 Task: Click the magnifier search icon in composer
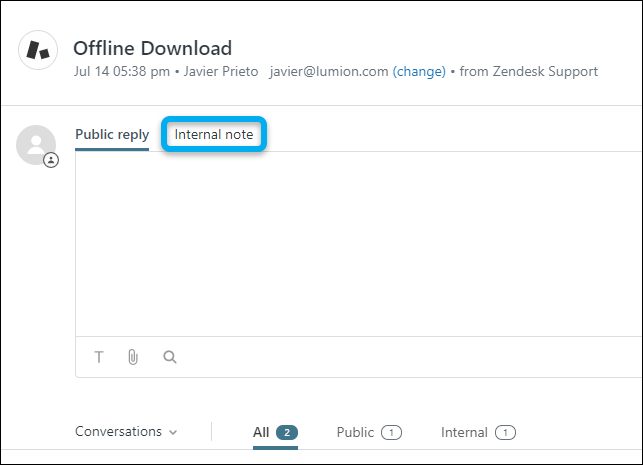(x=170, y=357)
